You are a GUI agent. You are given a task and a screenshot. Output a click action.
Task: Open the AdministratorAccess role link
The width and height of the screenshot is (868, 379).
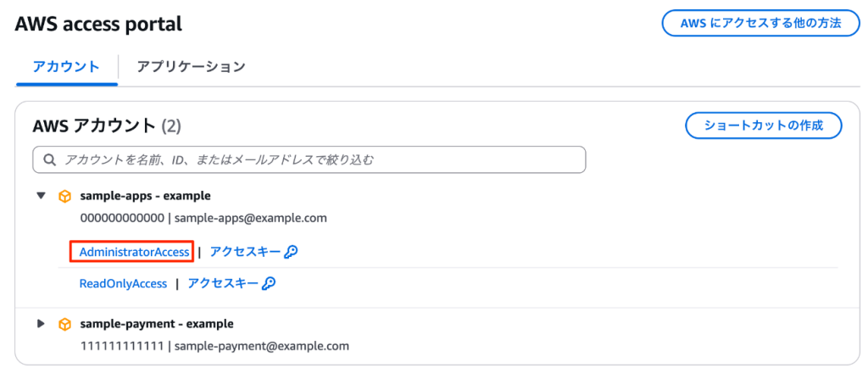(x=134, y=252)
